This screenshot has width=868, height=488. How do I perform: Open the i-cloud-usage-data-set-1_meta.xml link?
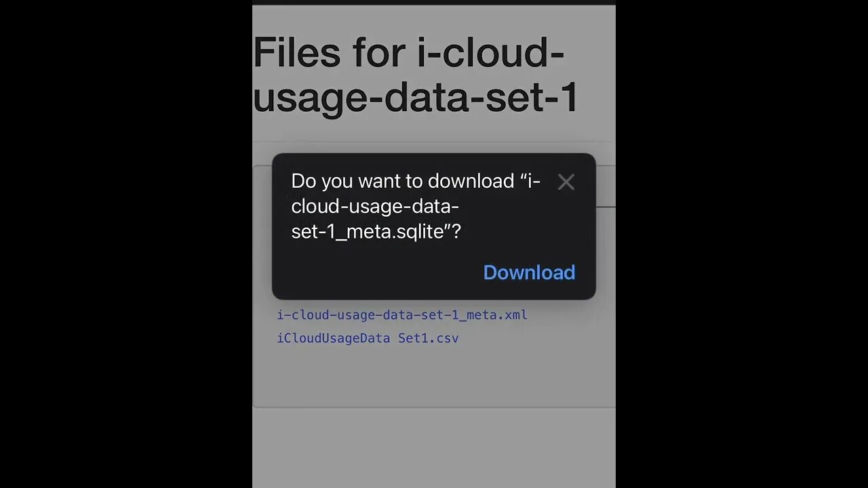pyautogui.click(x=402, y=315)
